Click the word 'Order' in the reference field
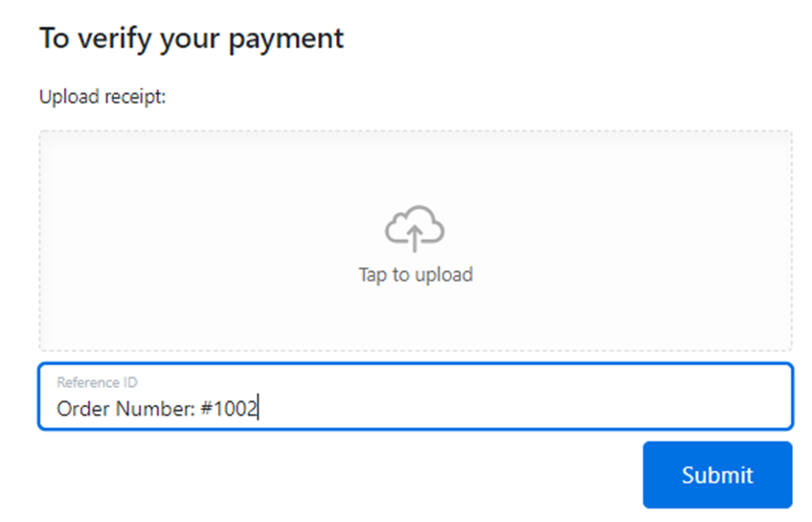Image resolution: width=812 pixels, height=522 pixels. tap(82, 409)
